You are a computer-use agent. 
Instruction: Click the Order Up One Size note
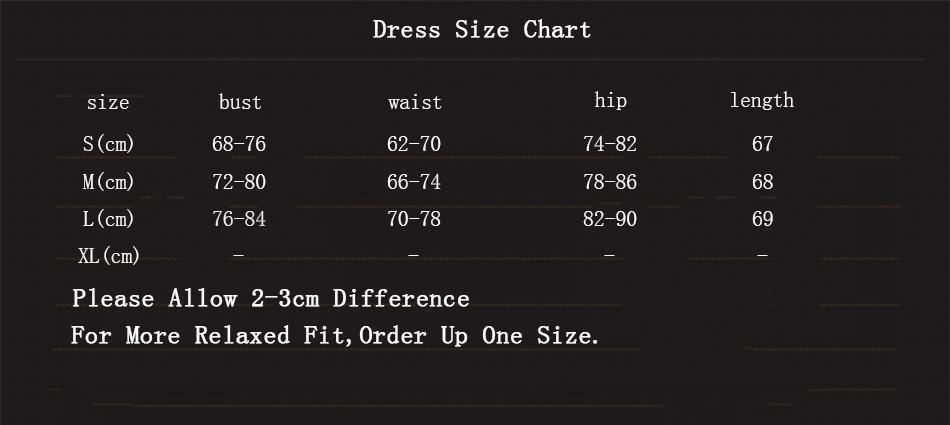[x=335, y=336]
